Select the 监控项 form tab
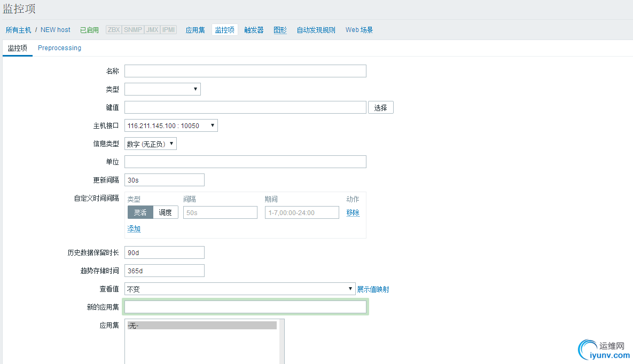 tap(17, 48)
